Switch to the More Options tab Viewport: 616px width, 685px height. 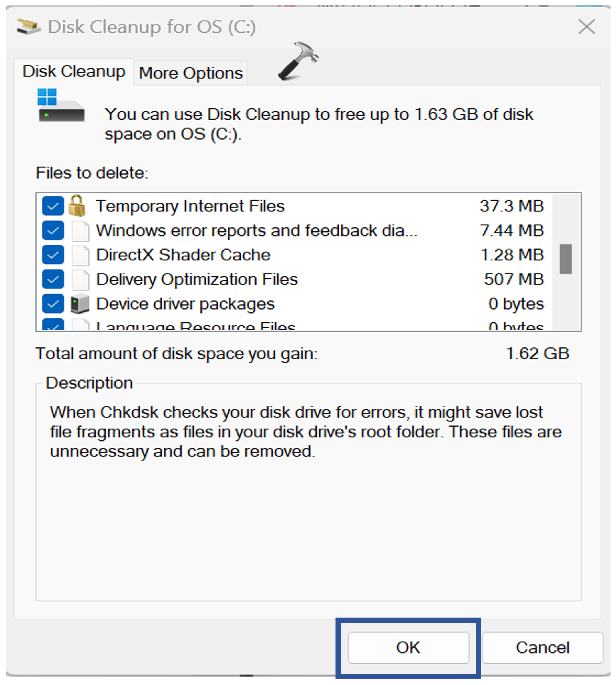pos(191,73)
